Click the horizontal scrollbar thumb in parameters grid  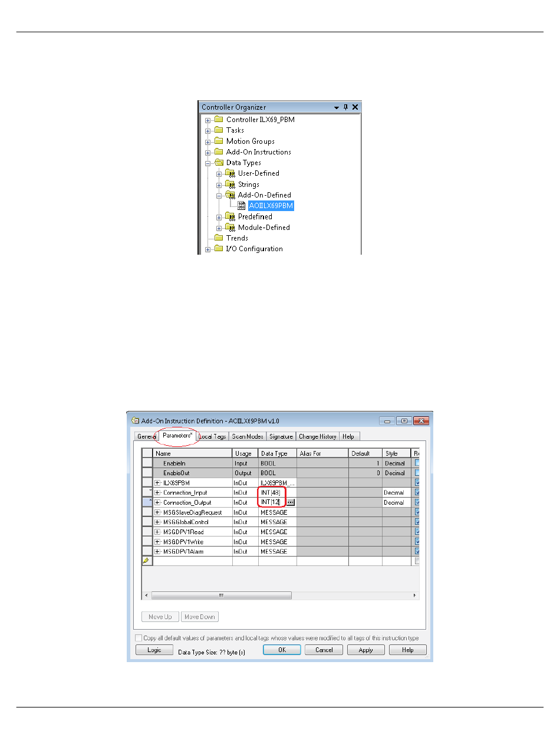(x=221, y=595)
